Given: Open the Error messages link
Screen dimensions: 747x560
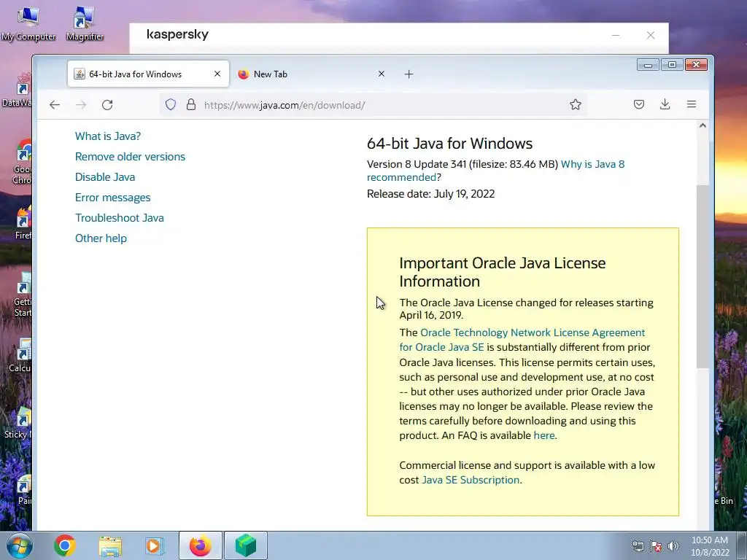Looking at the screenshot, I should 112,198.
